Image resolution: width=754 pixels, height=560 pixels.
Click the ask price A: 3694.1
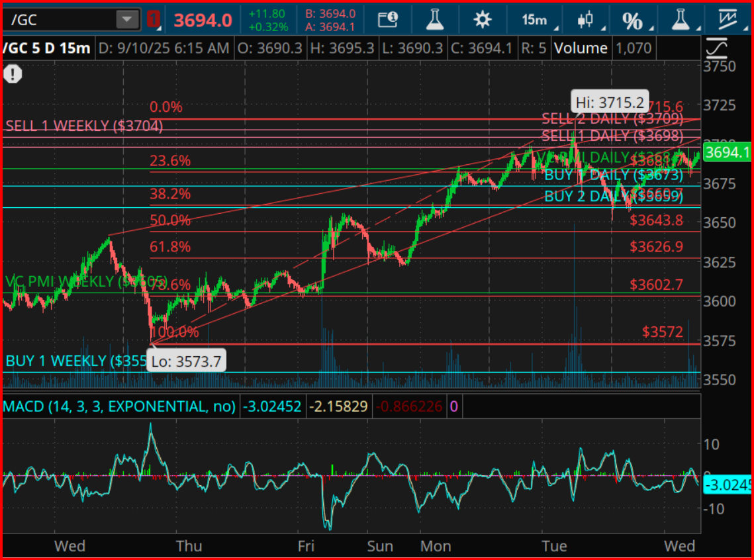coord(330,27)
